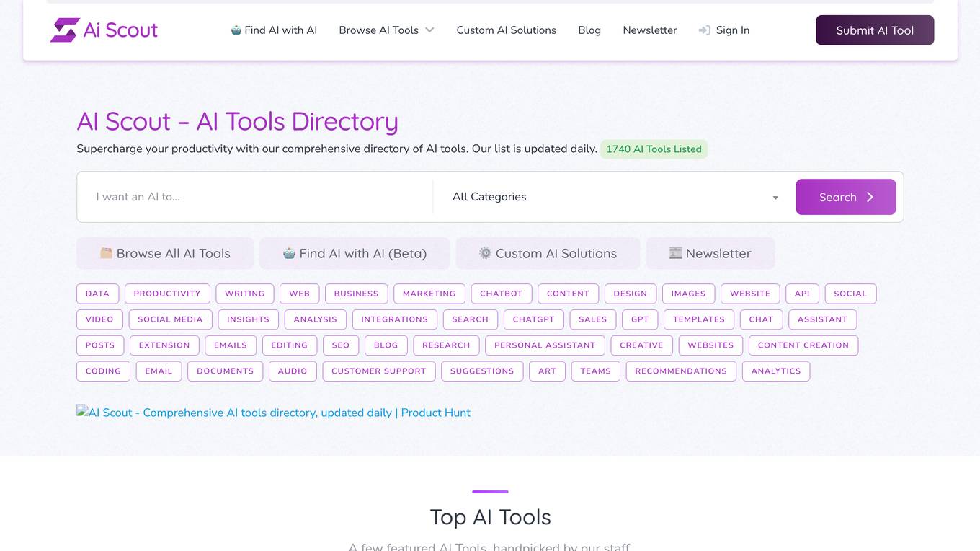Go to the Blog page
This screenshot has width=980, height=551.
[589, 30]
